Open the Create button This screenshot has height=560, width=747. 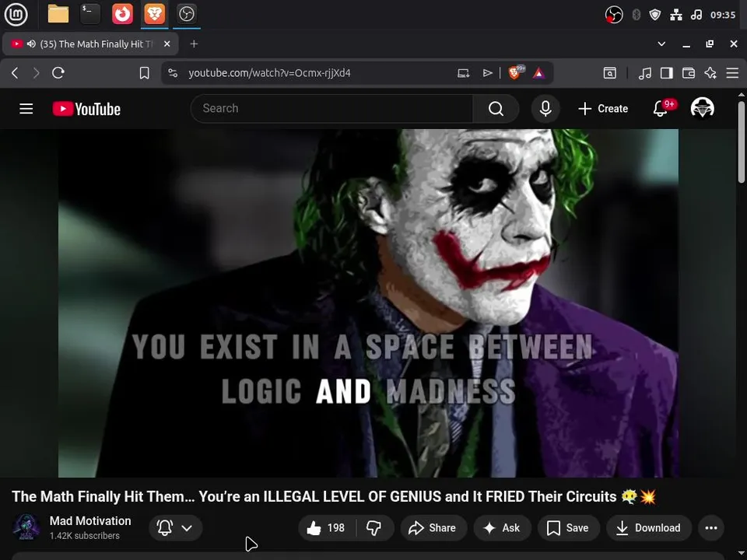603,109
